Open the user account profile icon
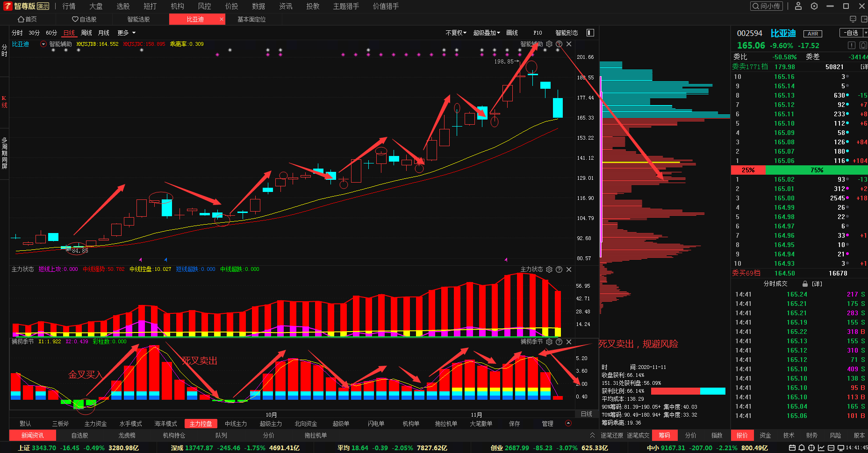Image resolution: width=868 pixels, height=453 pixels. tap(798, 6)
